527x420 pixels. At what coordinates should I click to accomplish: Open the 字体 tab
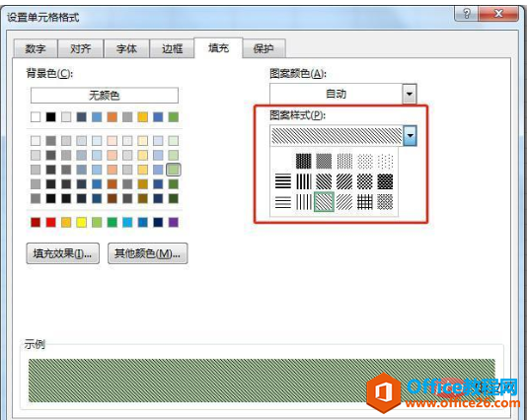tap(126, 48)
